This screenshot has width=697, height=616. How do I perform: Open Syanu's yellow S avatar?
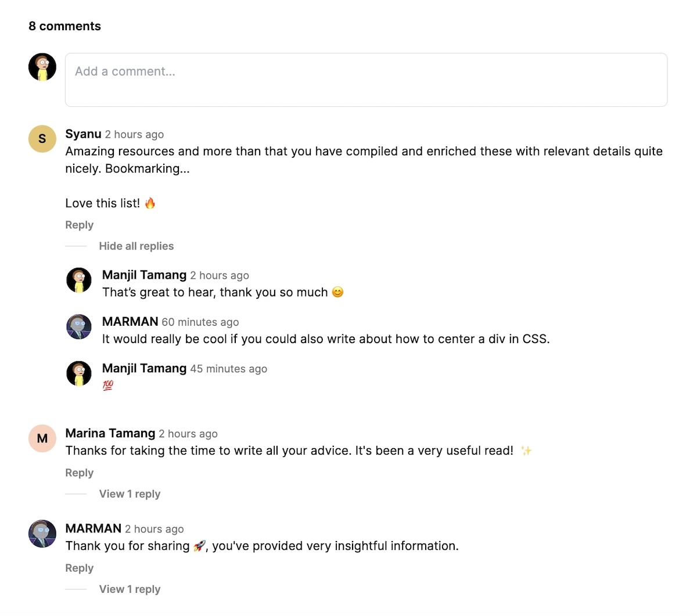[x=42, y=139]
